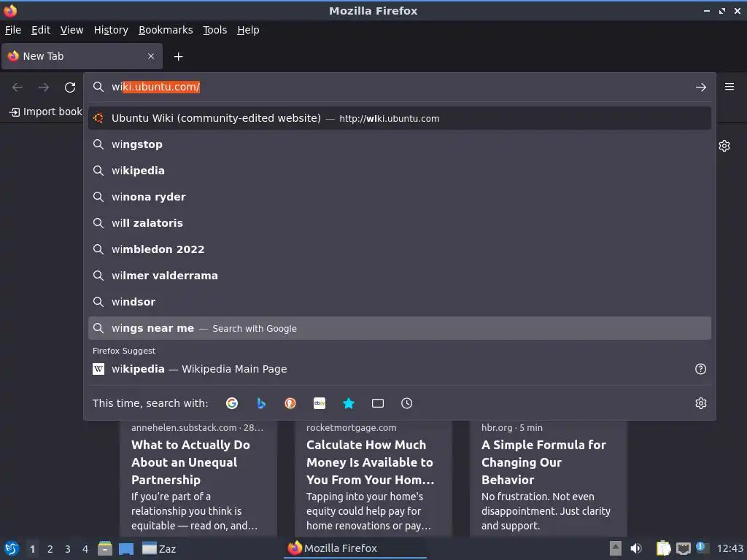The width and height of the screenshot is (747, 560).
Task: Search open tabs using the tab icon
Action: pyautogui.click(x=378, y=403)
